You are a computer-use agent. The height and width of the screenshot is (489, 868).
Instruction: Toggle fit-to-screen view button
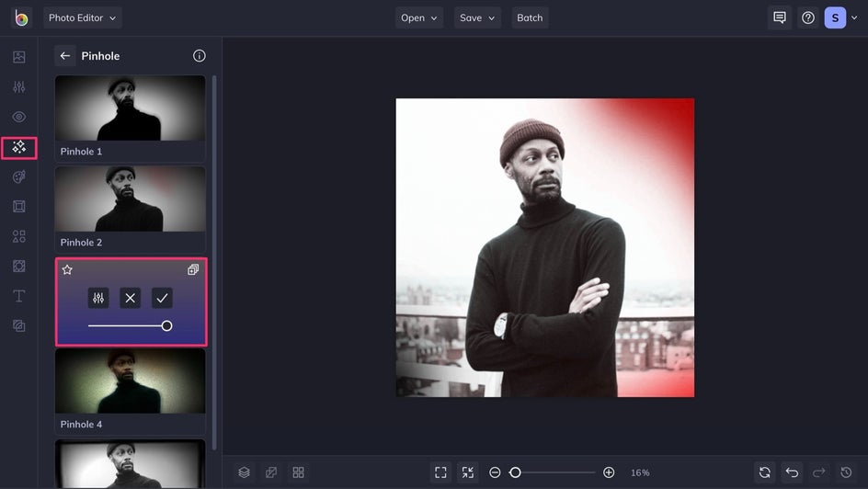point(440,472)
